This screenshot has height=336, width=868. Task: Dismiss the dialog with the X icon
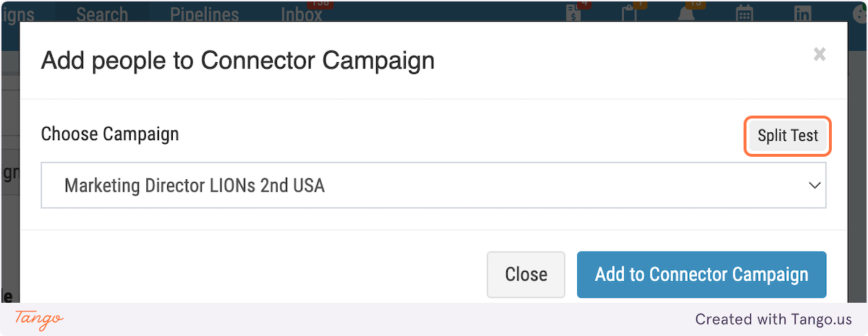(819, 54)
